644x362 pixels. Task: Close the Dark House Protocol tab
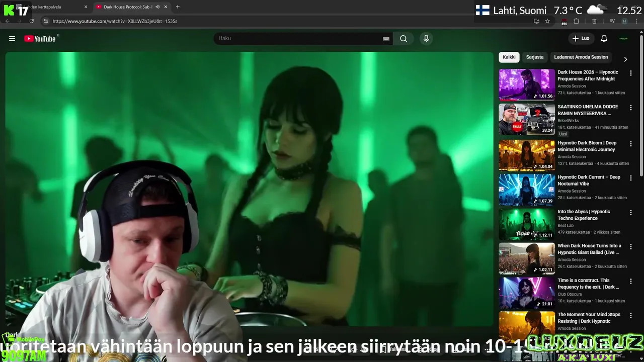166,7
